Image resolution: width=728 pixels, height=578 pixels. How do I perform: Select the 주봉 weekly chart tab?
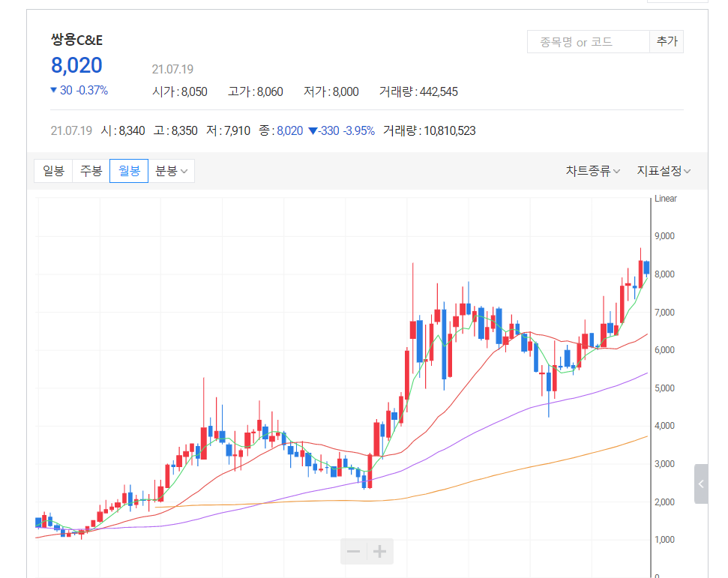pos(91,171)
